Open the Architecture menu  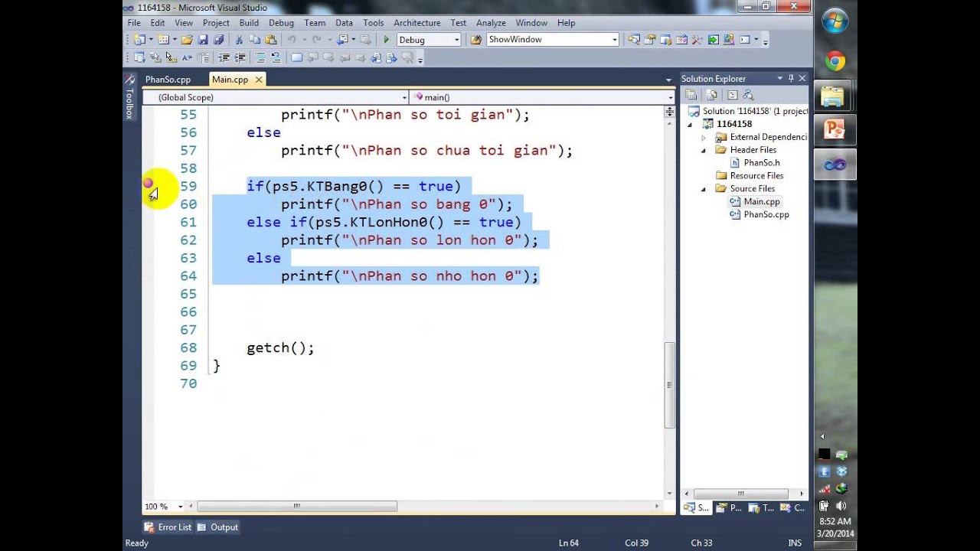tap(417, 23)
